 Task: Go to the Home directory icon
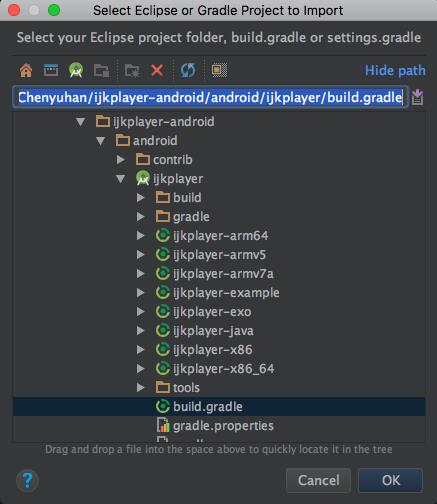click(26, 70)
